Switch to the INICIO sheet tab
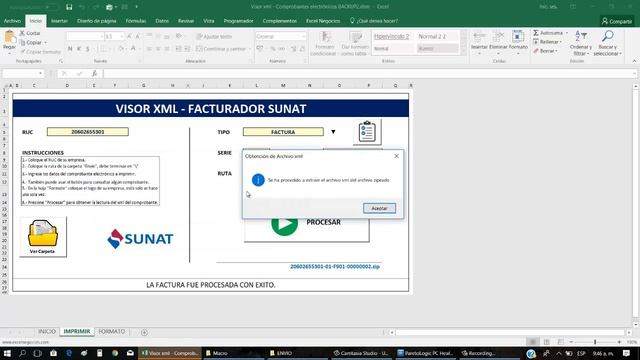Viewport: 640px width, 360px height. (x=47, y=331)
